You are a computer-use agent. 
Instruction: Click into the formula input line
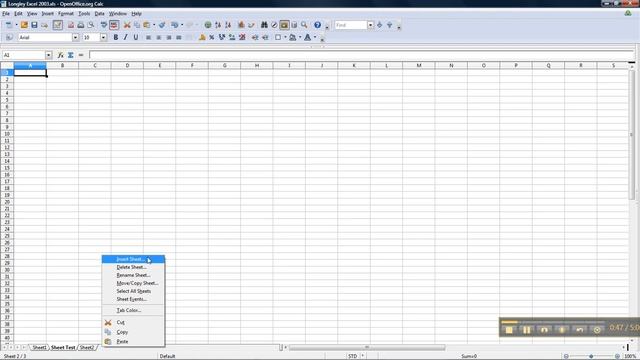pos(362,55)
